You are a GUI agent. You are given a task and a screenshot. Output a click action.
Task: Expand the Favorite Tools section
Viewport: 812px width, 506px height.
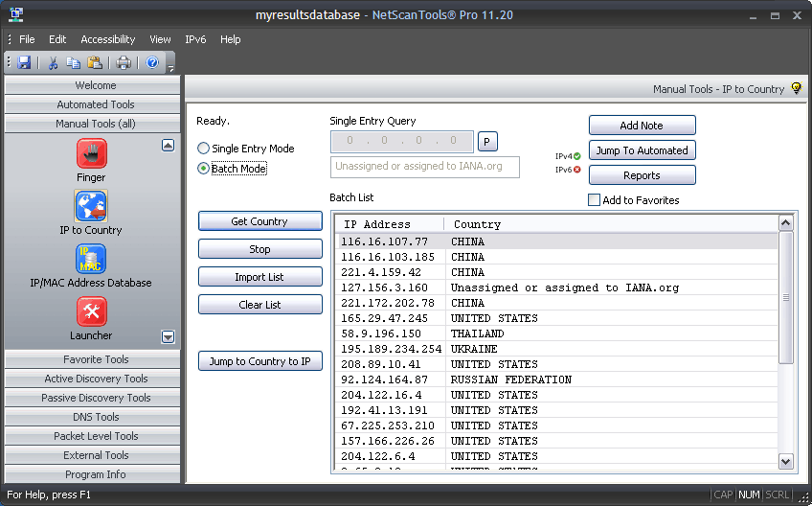[x=92, y=359]
